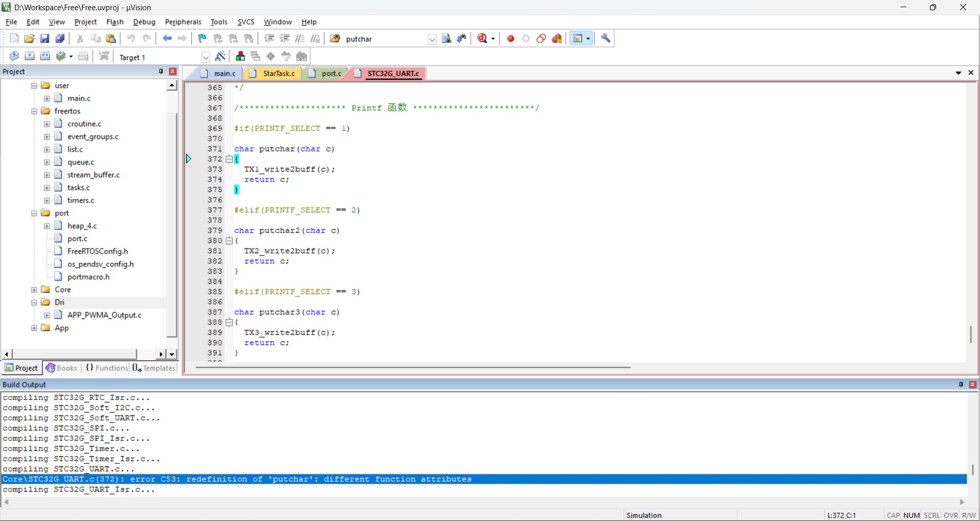Open the Target 1 selection dropdown
This screenshot has width=980, height=521.
(206, 57)
